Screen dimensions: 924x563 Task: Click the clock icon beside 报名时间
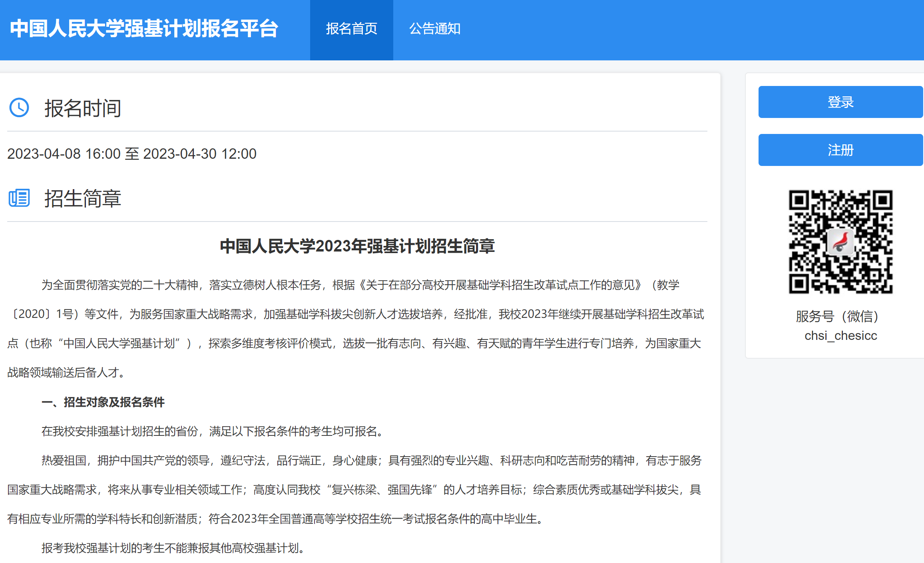(19, 108)
